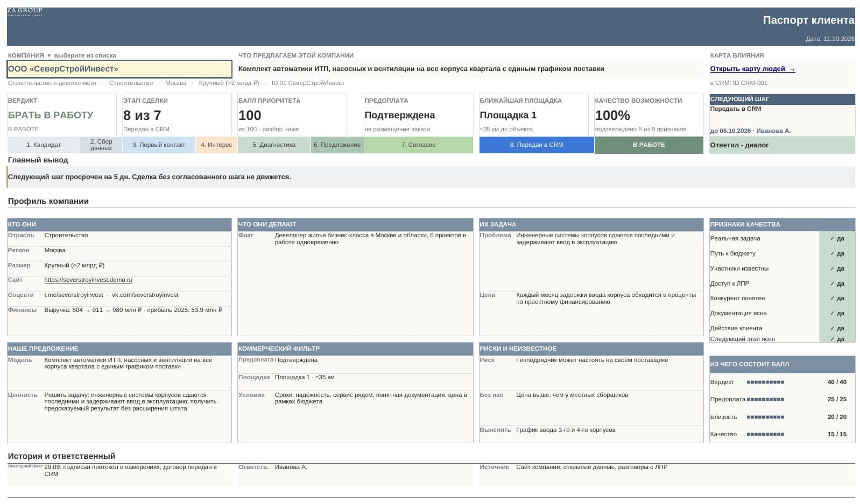Toggle 'Реальная задача' quality mark
The height and width of the screenshot is (504, 860).
[837, 238]
